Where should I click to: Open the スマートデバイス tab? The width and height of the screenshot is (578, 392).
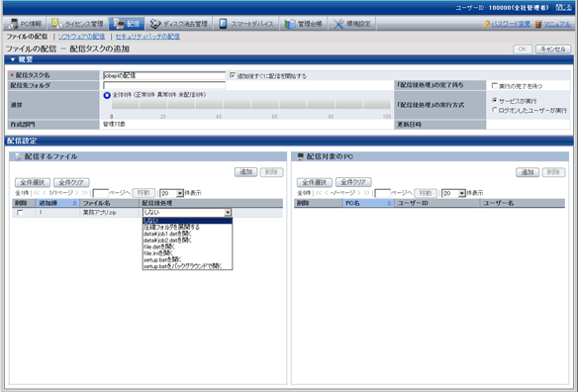tap(245, 24)
